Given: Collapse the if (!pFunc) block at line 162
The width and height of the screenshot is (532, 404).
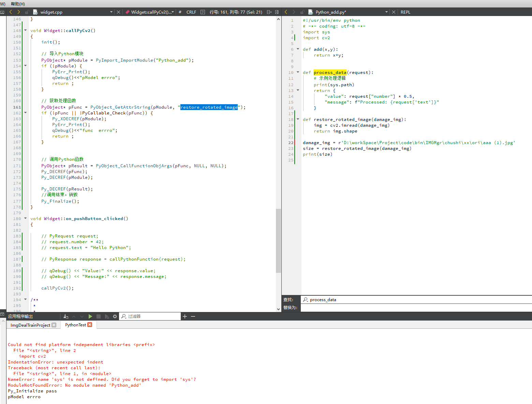Looking at the screenshot, I should tap(25, 112).
